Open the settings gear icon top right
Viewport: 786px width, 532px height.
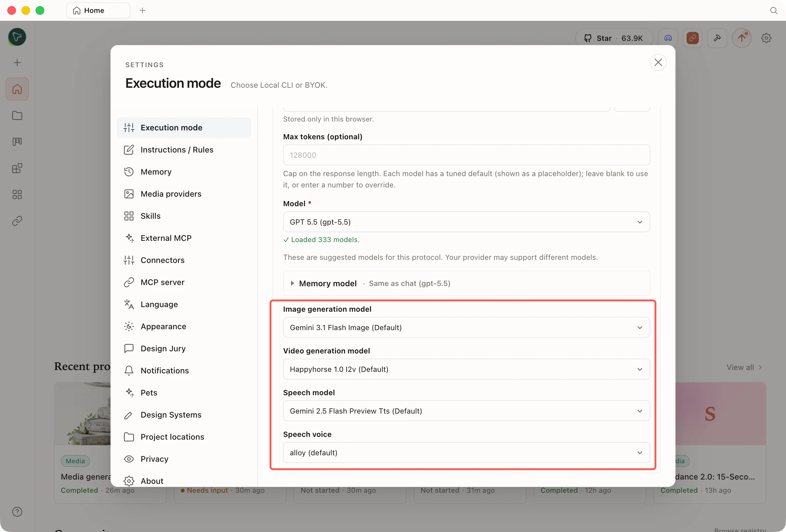[766, 38]
